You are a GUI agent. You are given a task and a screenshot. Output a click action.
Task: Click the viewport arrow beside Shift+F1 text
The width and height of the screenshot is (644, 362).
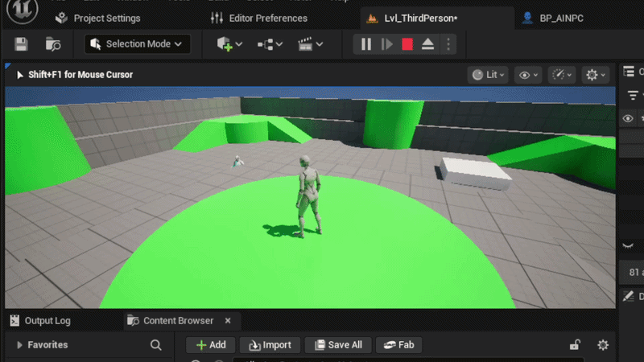(19, 75)
